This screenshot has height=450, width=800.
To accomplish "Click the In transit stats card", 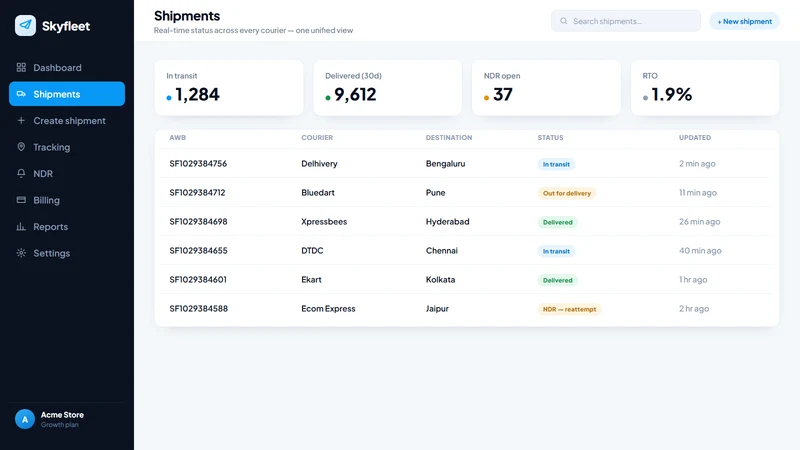I will (229, 87).
